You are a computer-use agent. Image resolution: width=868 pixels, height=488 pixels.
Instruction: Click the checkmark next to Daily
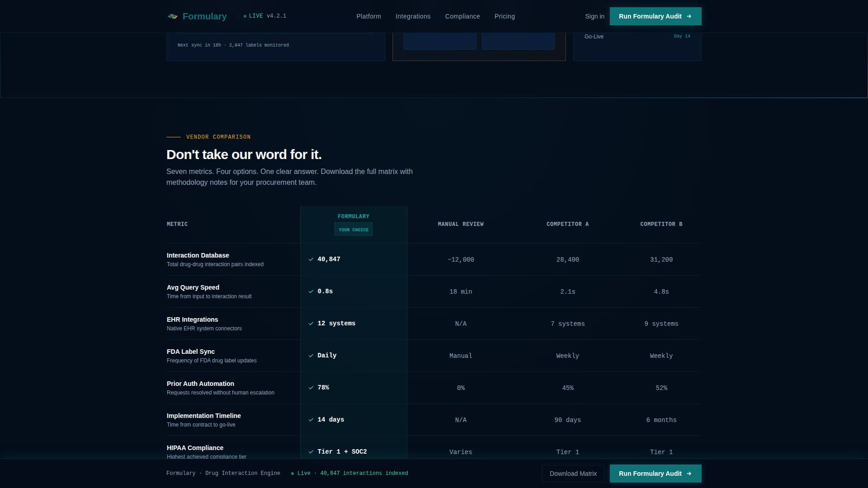coord(311,356)
